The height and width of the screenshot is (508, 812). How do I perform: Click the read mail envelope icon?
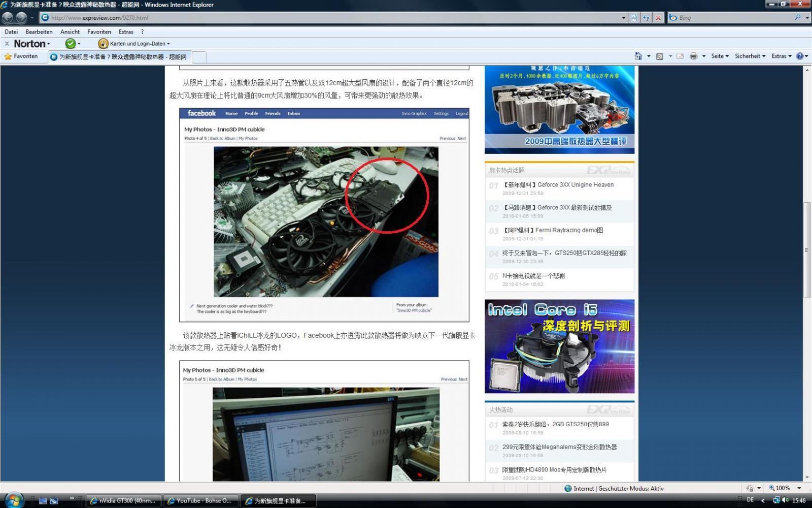click(680, 56)
